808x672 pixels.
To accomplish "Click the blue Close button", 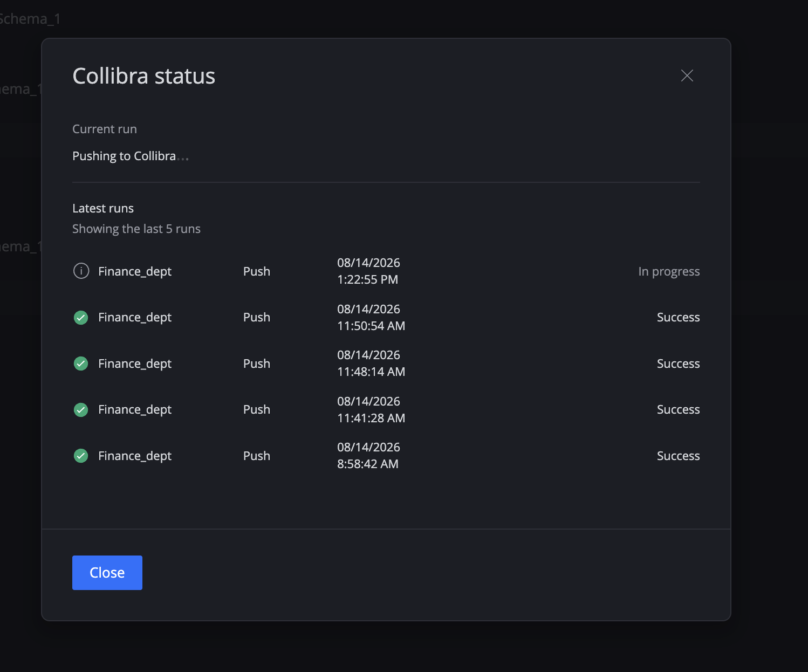I will (107, 573).
